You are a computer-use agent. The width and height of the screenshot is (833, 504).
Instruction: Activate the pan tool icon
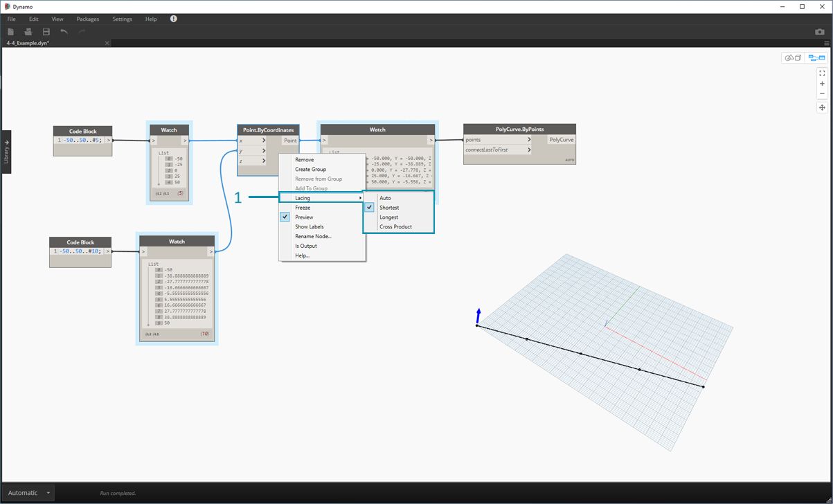(x=822, y=107)
